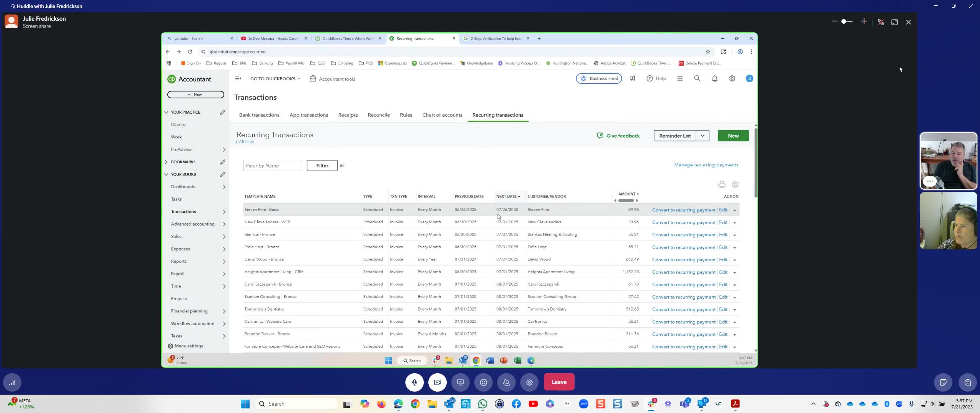Toggle drawing on screen share

881,22
